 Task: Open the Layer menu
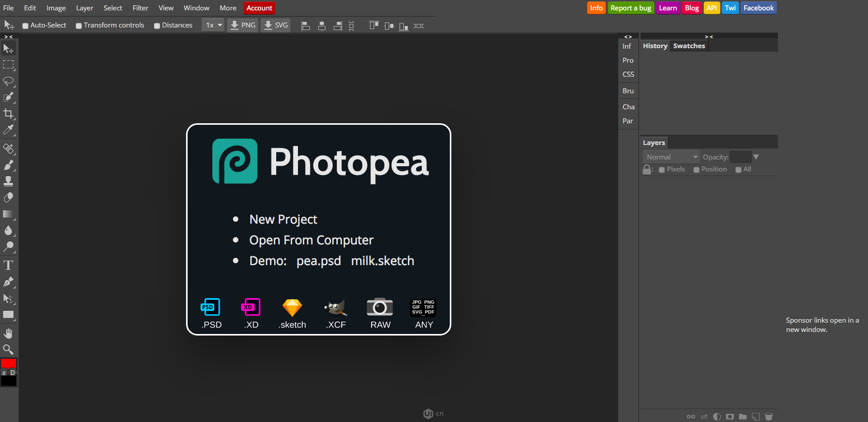(x=84, y=8)
